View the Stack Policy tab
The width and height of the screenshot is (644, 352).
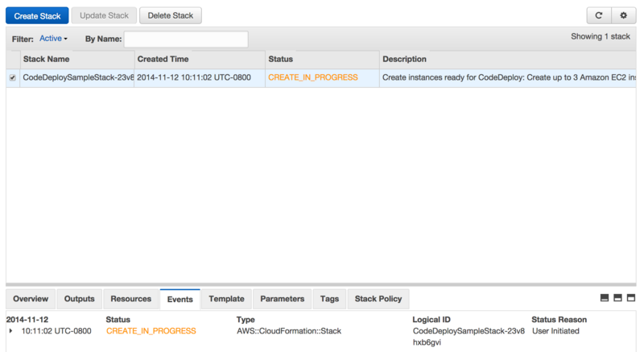point(378,299)
